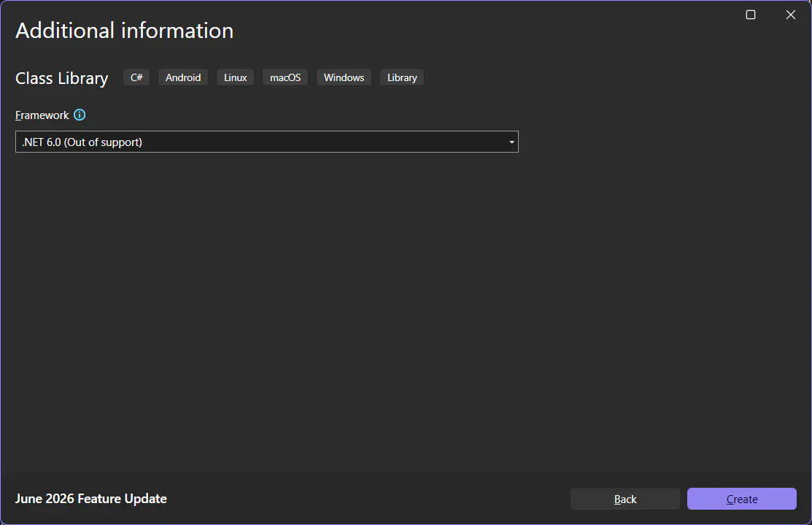Click the Linux platform tag
This screenshot has height=525, width=812.
point(235,77)
